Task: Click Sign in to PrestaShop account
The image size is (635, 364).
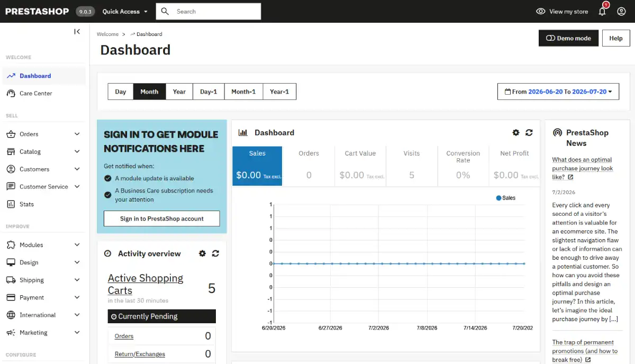Action: pyautogui.click(x=162, y=219)
